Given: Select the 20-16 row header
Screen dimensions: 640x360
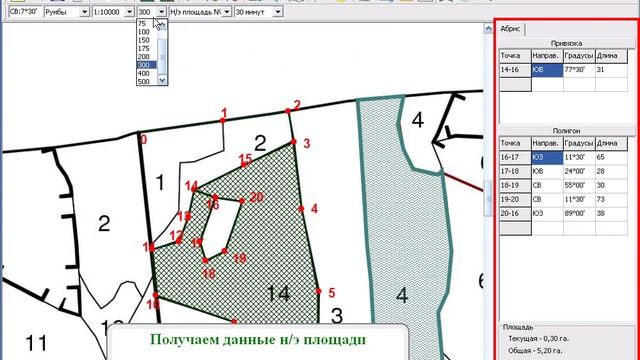Looking at the screenshot, I should pos(516,213).
